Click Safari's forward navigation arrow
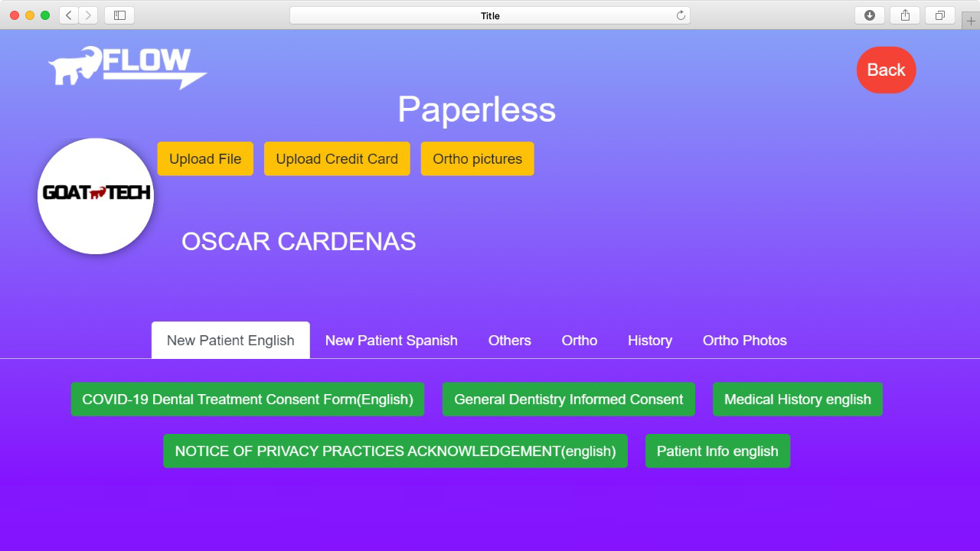The width and height of the screenshot is (980, 551). click(x=88, y=15)
